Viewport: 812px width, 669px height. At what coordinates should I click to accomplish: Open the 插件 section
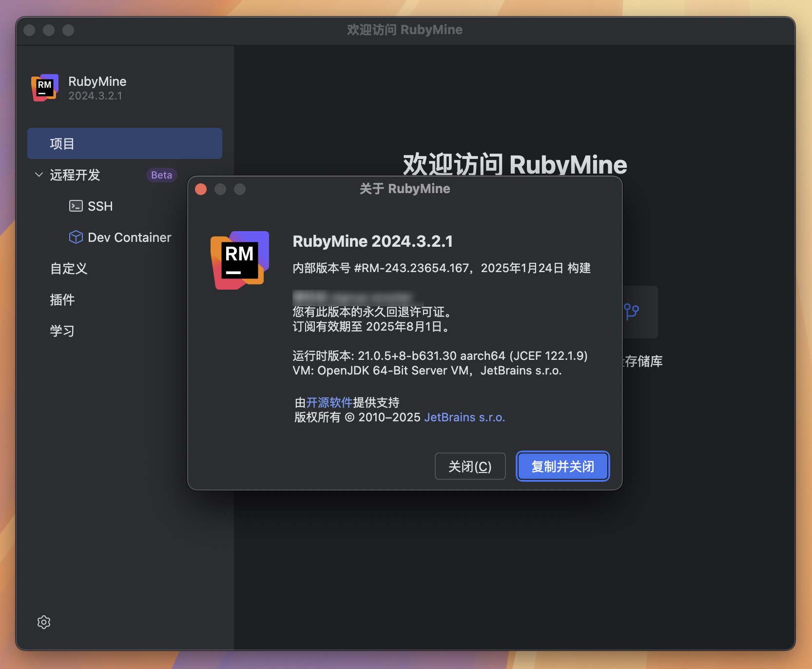(x=62, y=299)
